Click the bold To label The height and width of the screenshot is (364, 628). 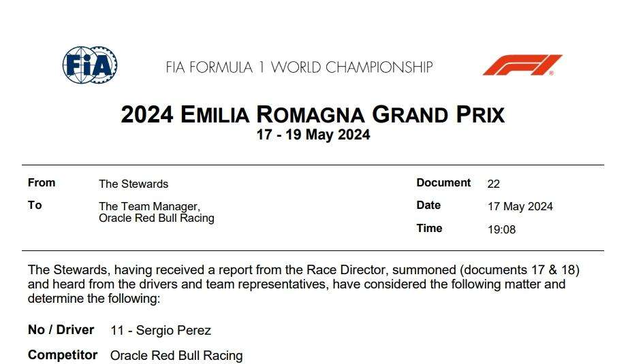point(35,205)
